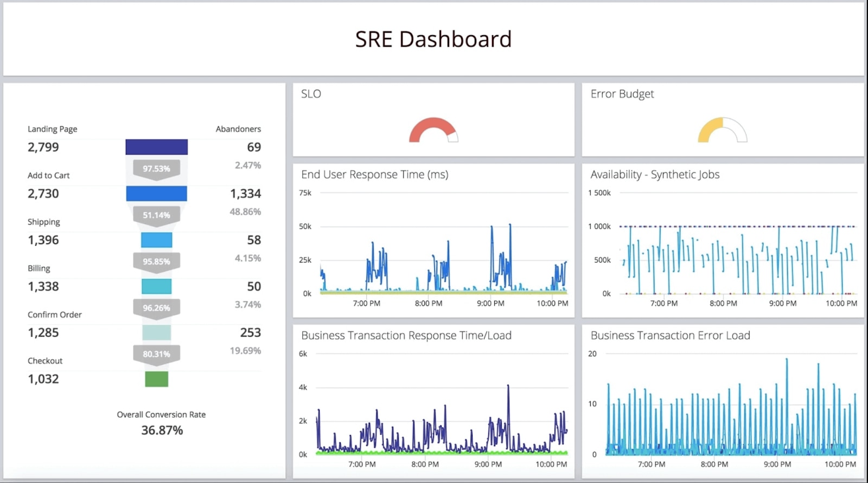
Task: Click the Error Budget widget title
Action: point(622,94)
